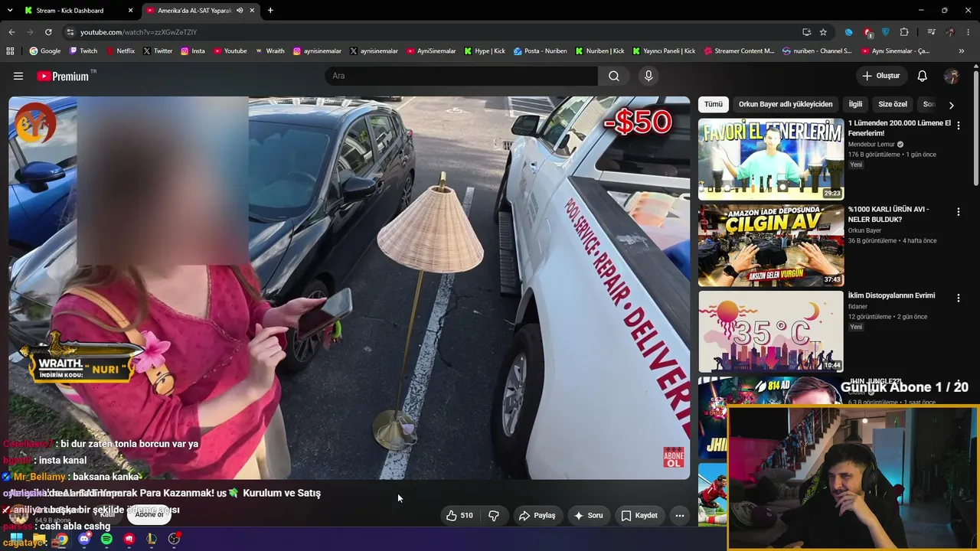Click the 'Soru' ask button
Viewport: 980px width, 551px height.
[x=589, y=516]
